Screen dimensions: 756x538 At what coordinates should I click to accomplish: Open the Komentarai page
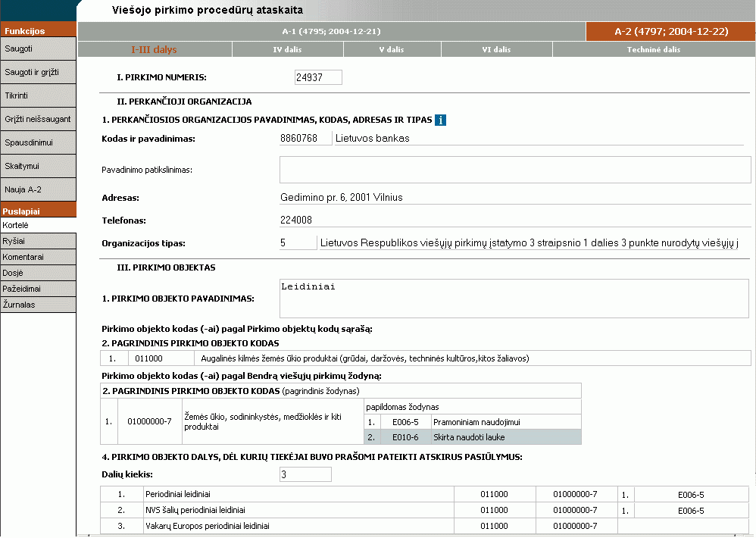tap(38, 257)
